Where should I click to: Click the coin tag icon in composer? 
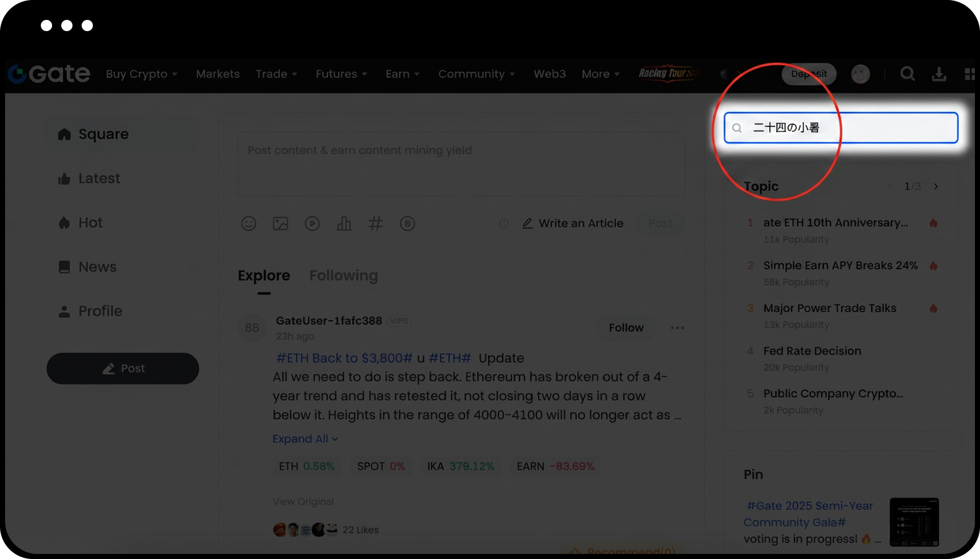(407, 223)
